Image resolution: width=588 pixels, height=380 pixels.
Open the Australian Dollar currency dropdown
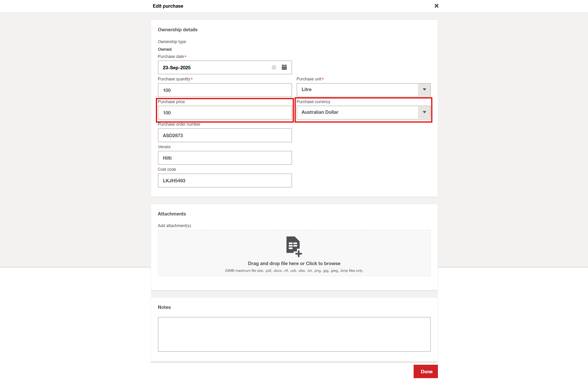[x=357, y=112]
